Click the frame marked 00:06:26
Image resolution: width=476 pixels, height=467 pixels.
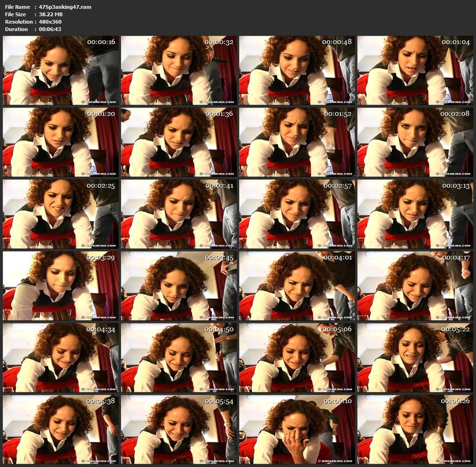tap(415, 430)
